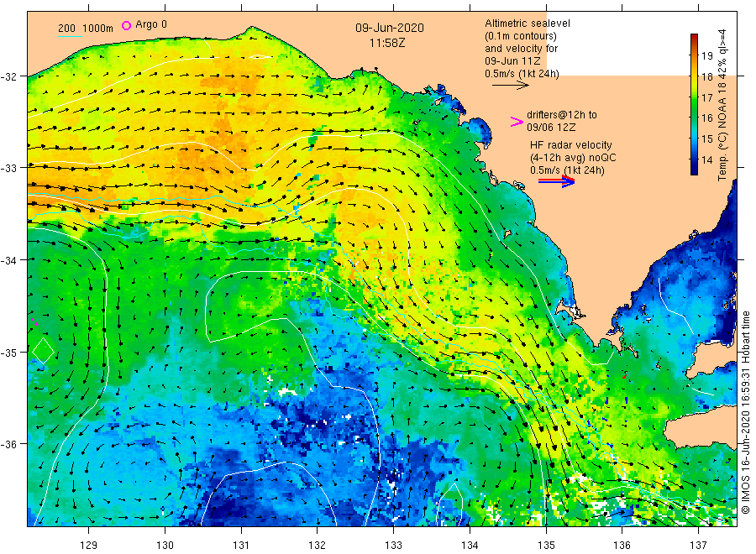Click longitude axis label 134

pos(470,546)
